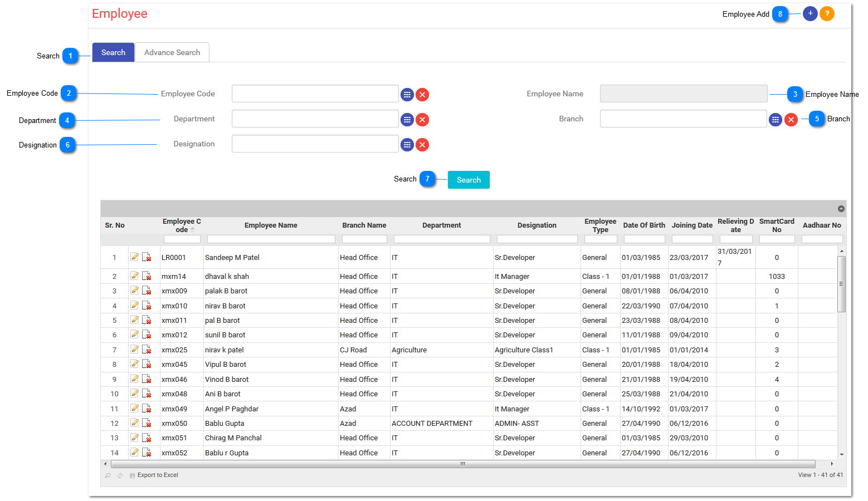Image resolution: width=868 pixels, height=501 pixels.
Task: Click into the Branch input field
Action: tap(684, 119)
